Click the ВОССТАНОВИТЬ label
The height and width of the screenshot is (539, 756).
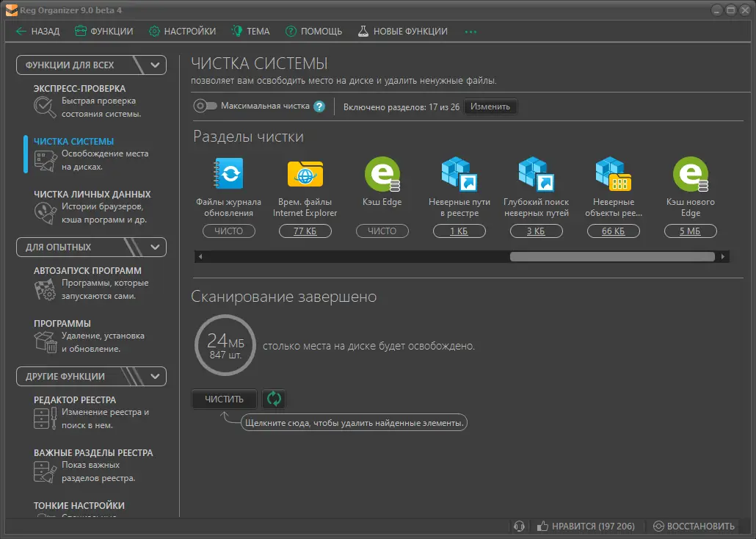pyautogui.click(x=700, y=527)
